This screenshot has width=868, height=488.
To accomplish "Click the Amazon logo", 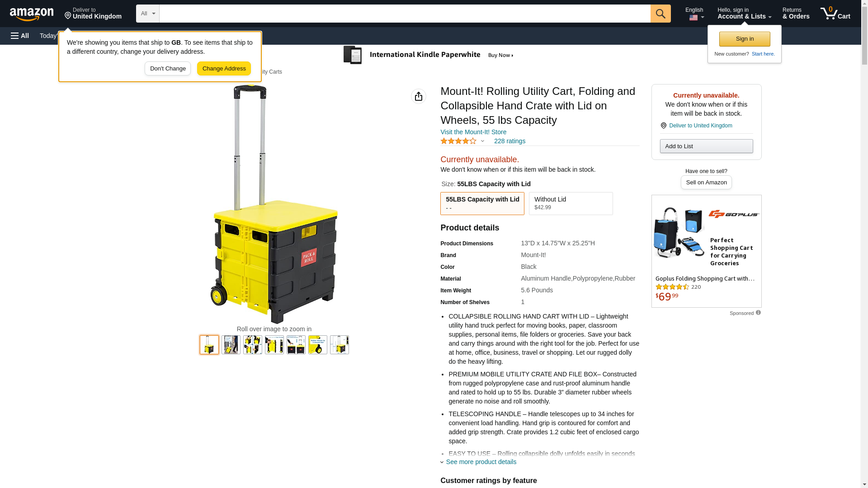I will pyautogui.click(x=32, y=14).
